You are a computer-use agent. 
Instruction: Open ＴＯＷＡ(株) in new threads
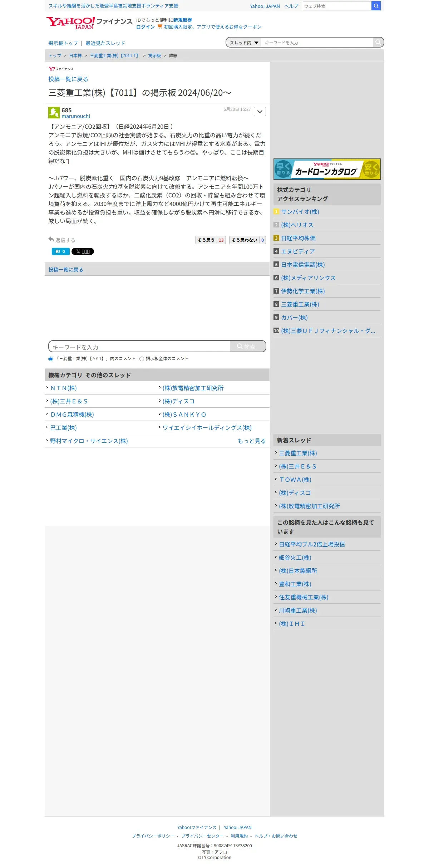295,480
